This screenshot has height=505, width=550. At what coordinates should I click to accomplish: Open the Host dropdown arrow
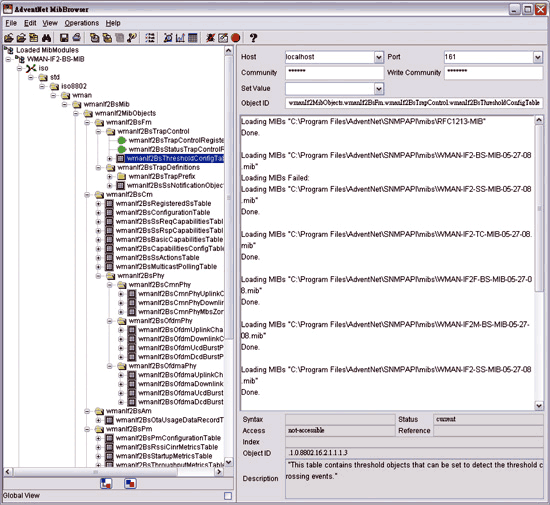(x=379, y=57)
